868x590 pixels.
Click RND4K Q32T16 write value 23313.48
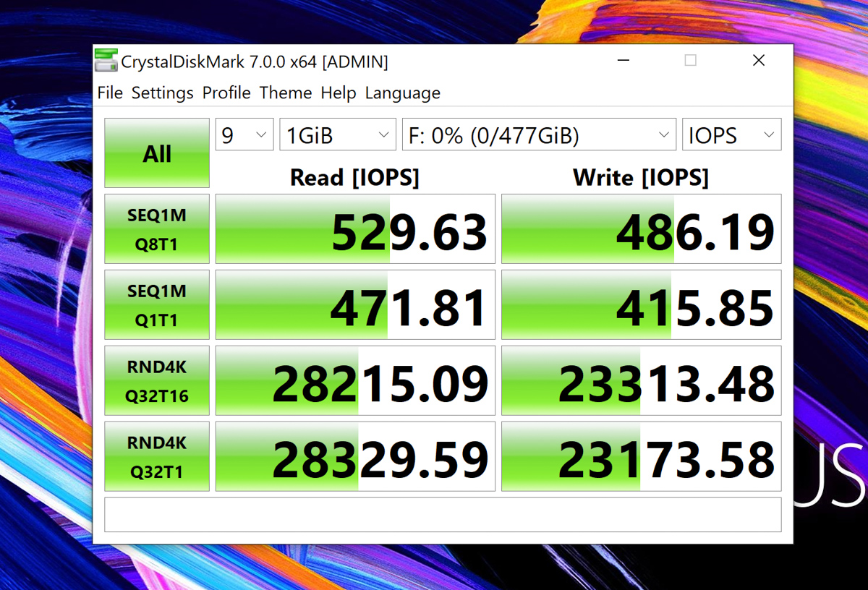pyautogui.click(x=642, y=381)
